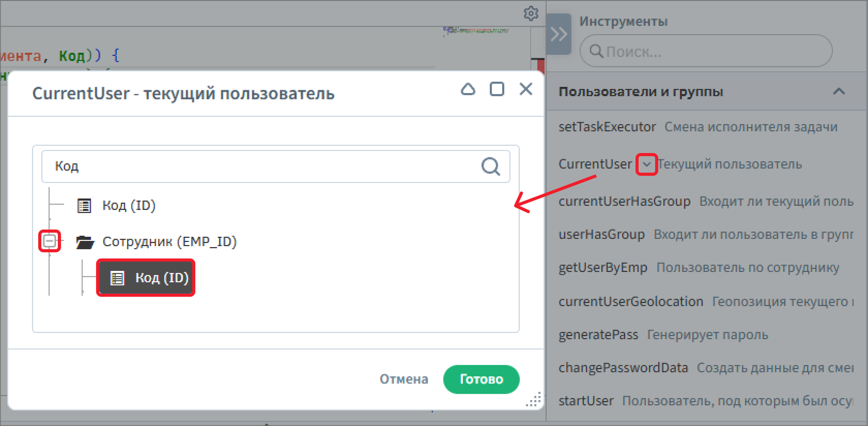Click the Отмена button
Viewport: 868px width, 426px height.
point(404,379)
